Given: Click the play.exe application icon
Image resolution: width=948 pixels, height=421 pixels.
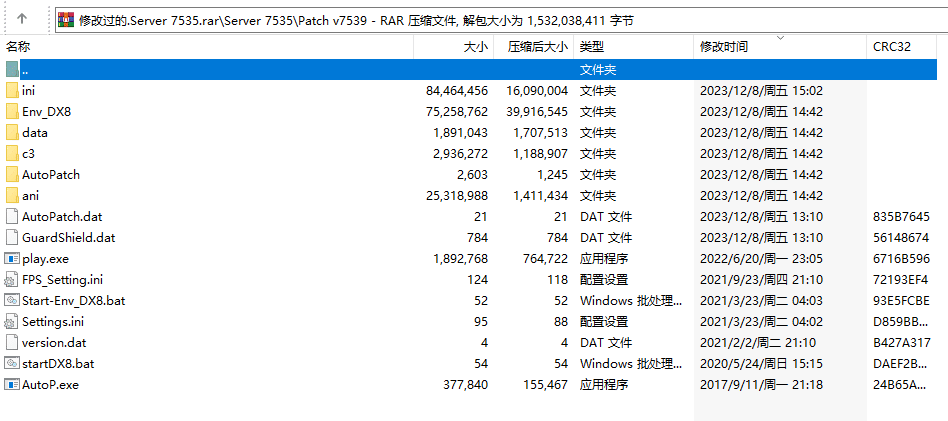Looking at the screenshot, I should click(12, 259).
